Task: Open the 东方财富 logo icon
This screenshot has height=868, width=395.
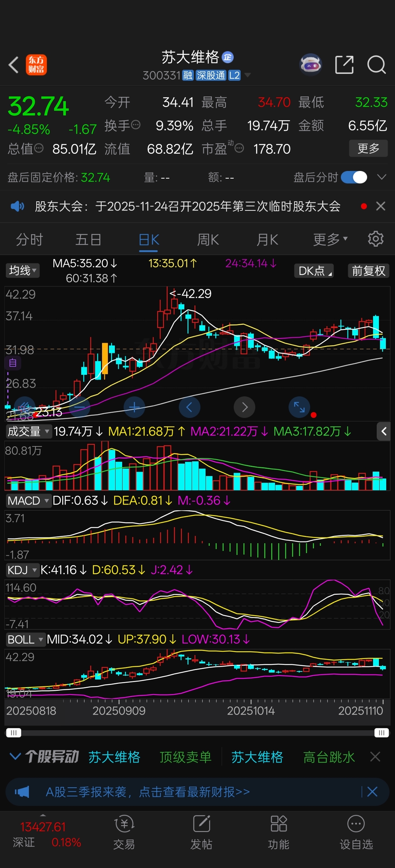Action: pos(36,65)
